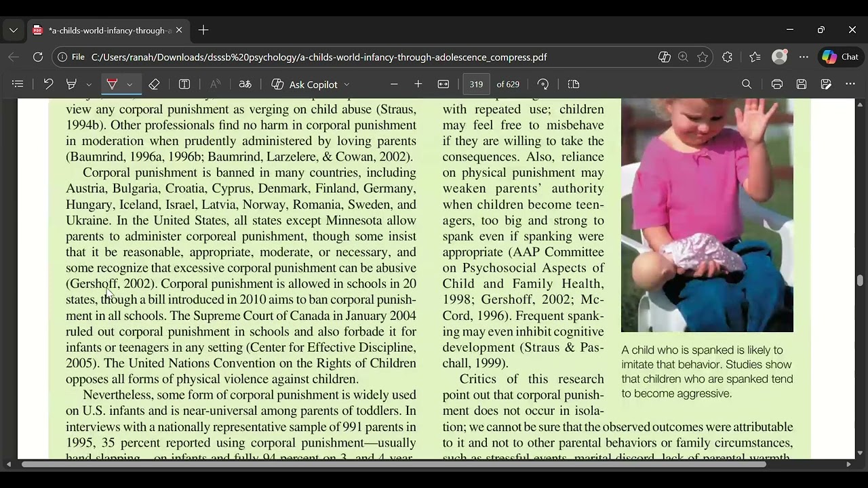This screenshot has height=488, width=868.
Task: Click the citation 'Straus & Paschall, 1999'
Action: pyautogui.click(x=522, y=355)
